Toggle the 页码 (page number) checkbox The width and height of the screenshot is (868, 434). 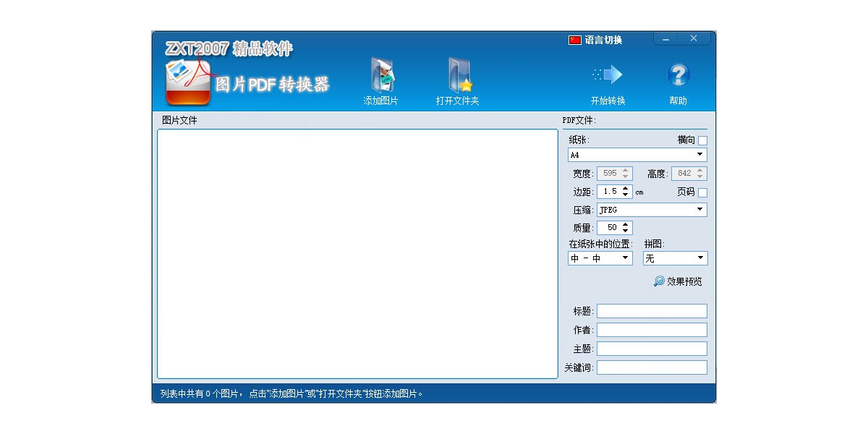pos(702,192)
